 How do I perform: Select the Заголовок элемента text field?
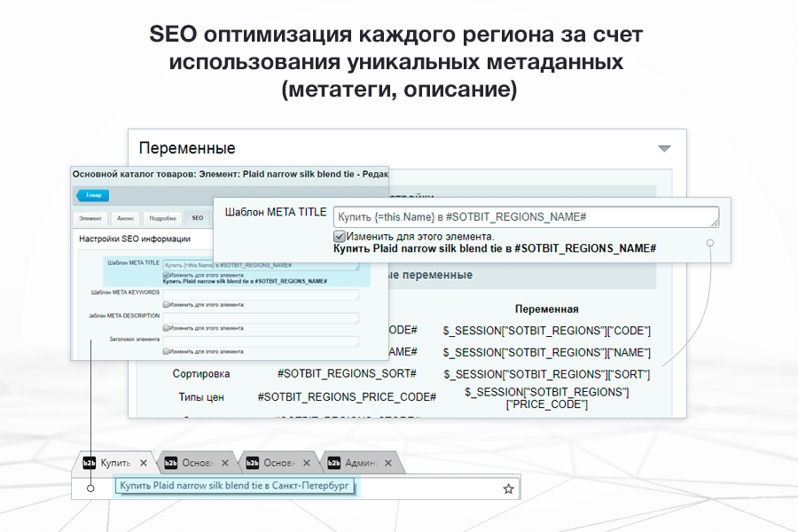[x=261, y=341]
